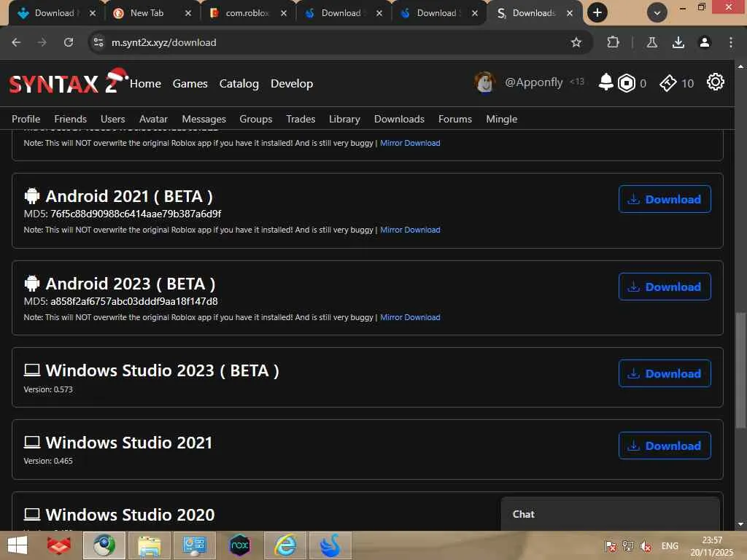747x560 pixels.
Task: Click the page vertical scrollbar thumb
Action: point(740,370)
